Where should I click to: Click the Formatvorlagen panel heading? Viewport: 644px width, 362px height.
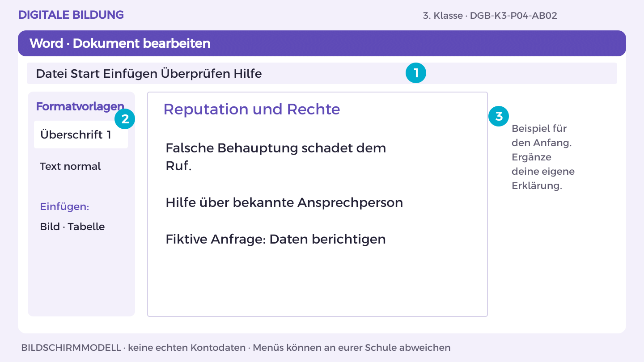[80, 106]
